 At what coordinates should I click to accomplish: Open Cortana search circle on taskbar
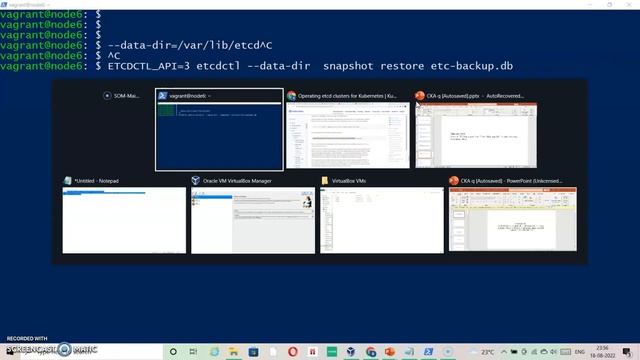pyautogui.click(x=173, y=352)
